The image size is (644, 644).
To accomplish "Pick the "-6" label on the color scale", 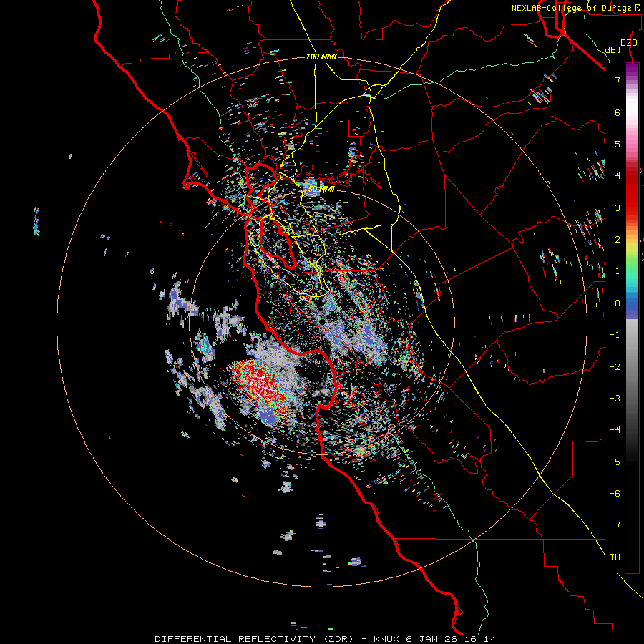I will [x=615, y=493].
